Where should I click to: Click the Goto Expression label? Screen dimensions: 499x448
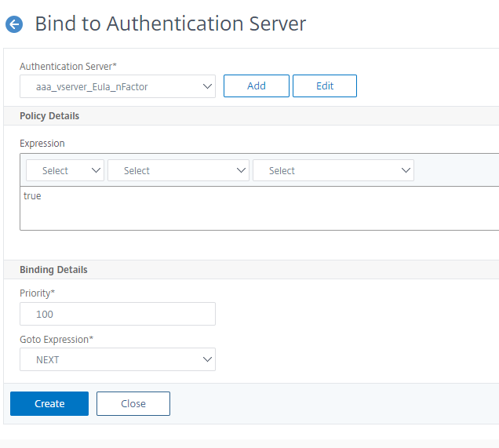point(56,340)
